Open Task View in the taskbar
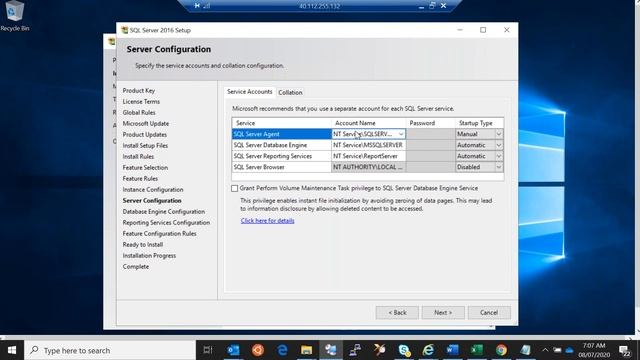The width and height of the screenshot is (640, 360). pos(208,350)
